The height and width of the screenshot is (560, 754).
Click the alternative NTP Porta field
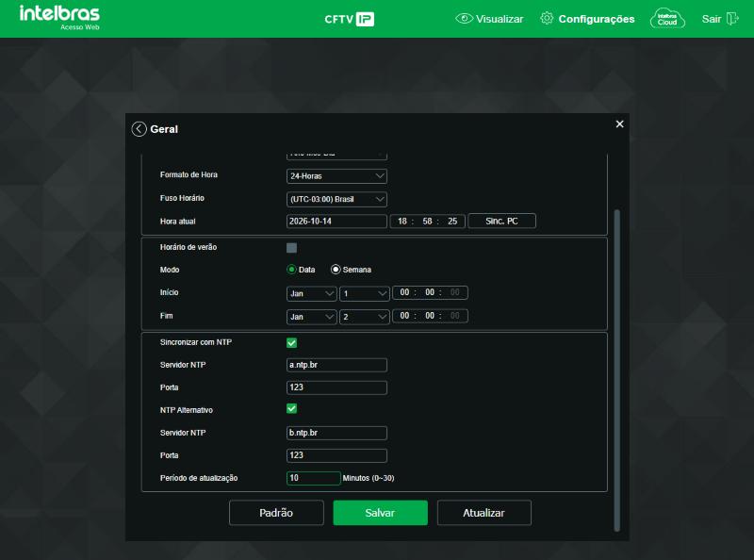click(x=336, y=455)
